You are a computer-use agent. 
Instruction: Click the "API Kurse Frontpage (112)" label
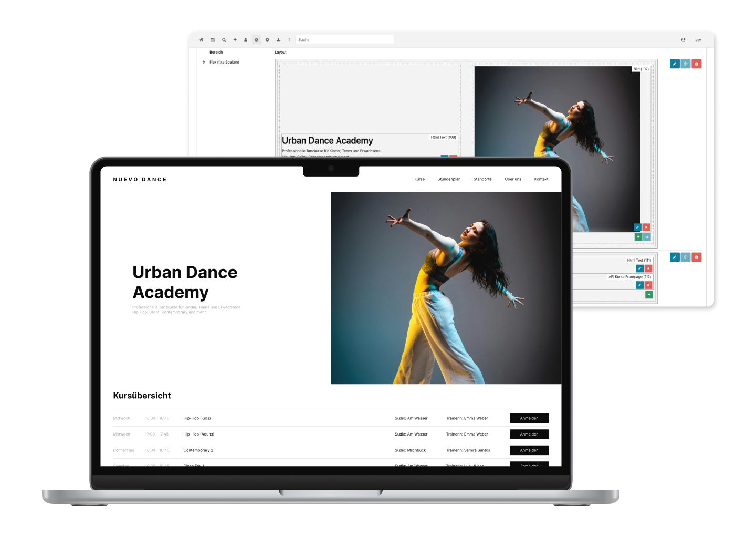tap(630, 277)
